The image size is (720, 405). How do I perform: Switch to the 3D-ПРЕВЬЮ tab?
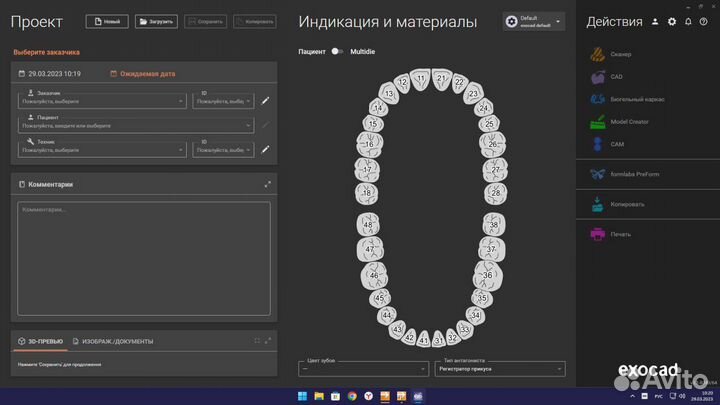click(40, 341)
